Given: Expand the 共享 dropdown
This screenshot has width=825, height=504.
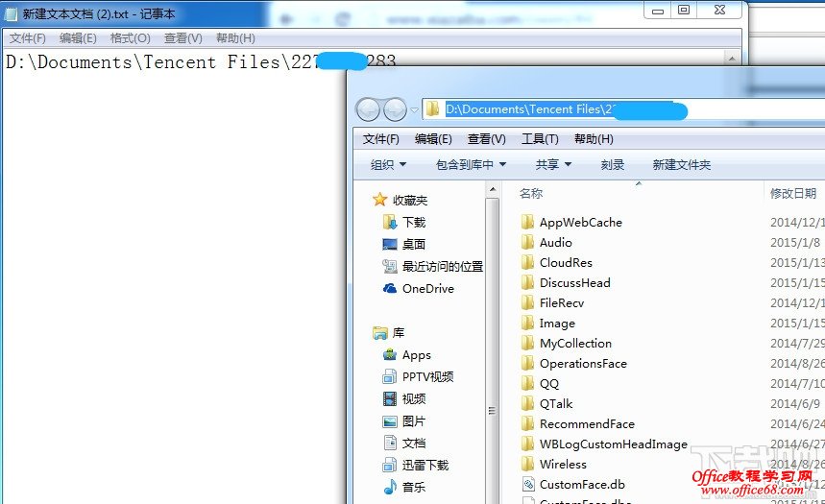Looking at the screenshot, I should click(x=553, y=165).
